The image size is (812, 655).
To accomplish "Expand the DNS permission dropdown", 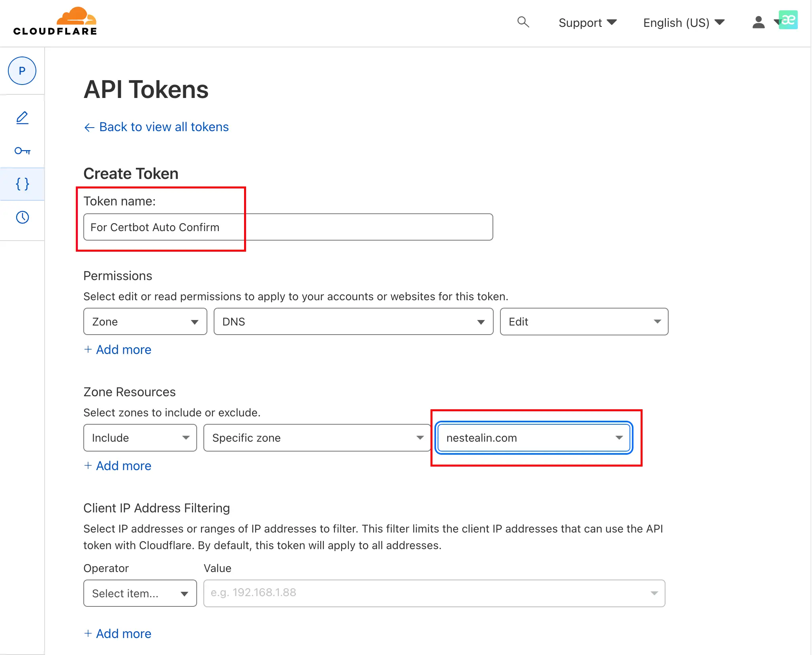I will [x=353, y=322].
